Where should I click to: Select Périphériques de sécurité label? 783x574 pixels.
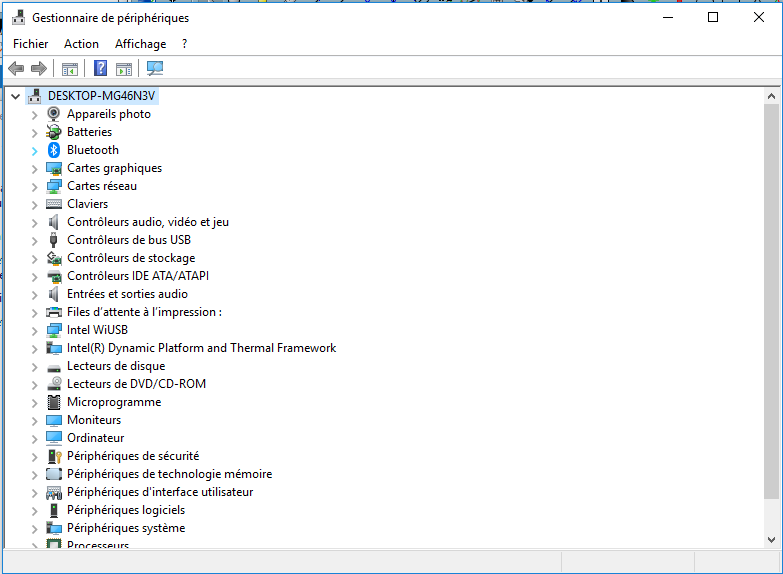coord(133,456)
